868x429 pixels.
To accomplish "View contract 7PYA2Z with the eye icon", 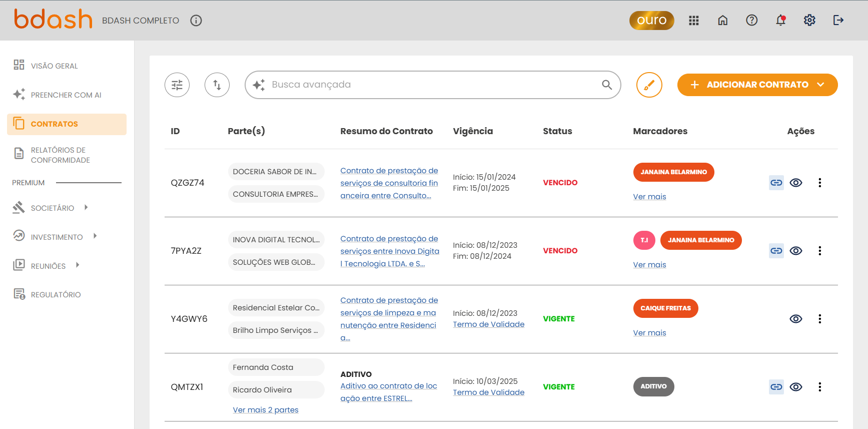I will coord(796,251).
